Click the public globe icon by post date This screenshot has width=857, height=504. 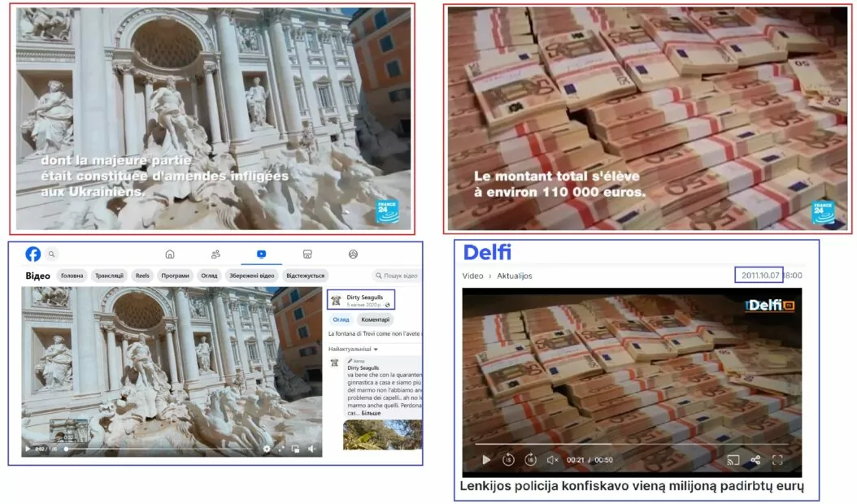pyautogui.click(x=388, y=305)
